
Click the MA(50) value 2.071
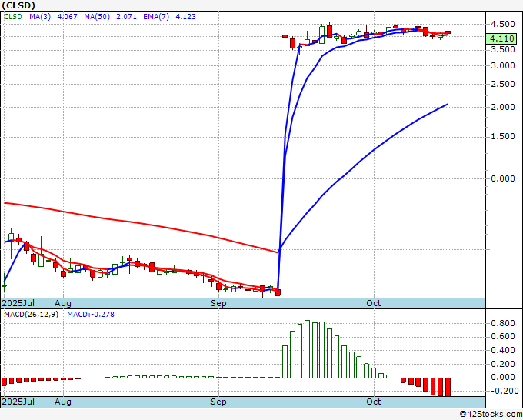click(126, 17)
